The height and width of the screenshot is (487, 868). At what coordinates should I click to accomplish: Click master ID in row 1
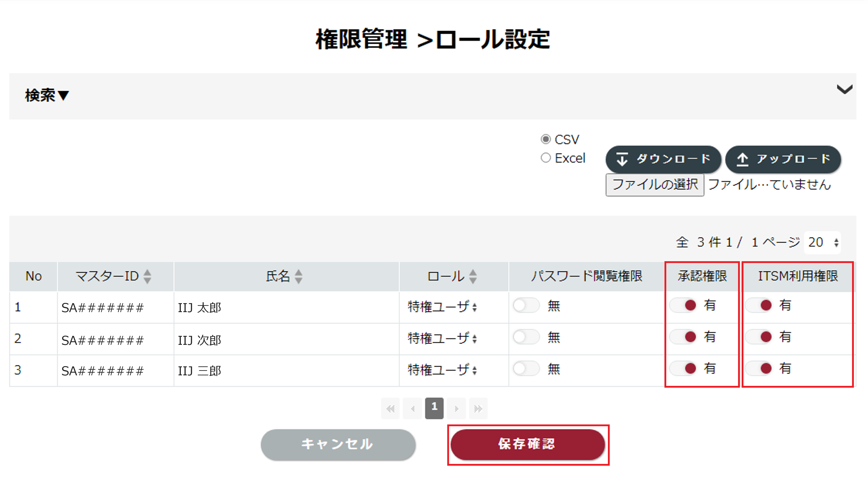point(102,308)
